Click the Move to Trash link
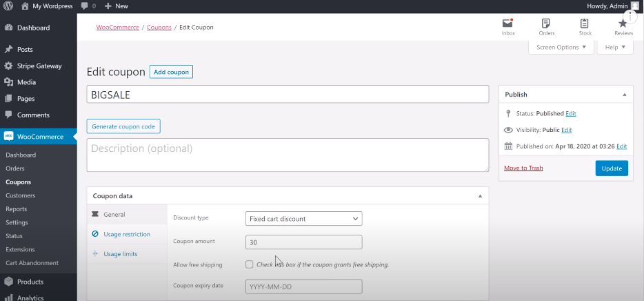Viewport: 644px width, 301px height. [523, 168]
